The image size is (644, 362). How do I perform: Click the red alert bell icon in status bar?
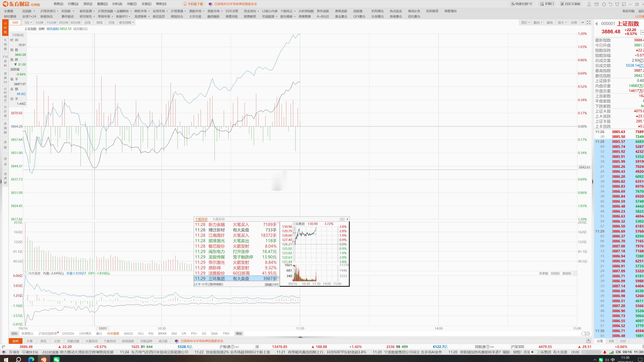coord(605,352)
